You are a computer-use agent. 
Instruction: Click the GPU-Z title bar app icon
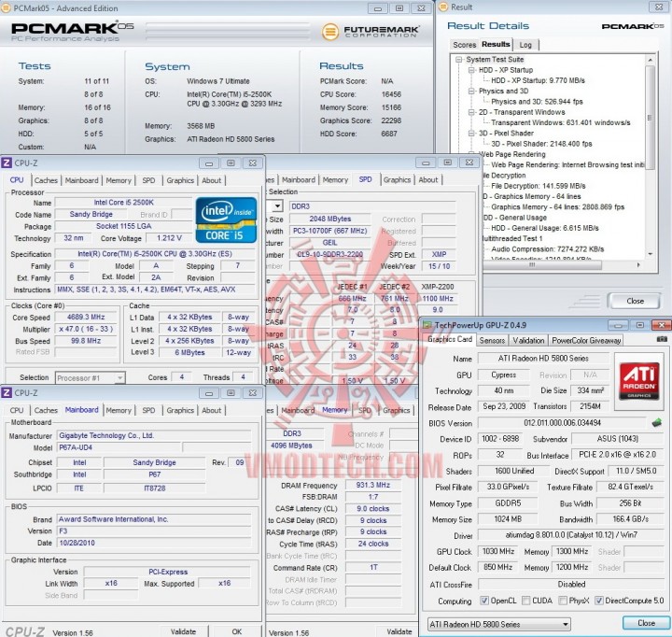tap(427, 325)
